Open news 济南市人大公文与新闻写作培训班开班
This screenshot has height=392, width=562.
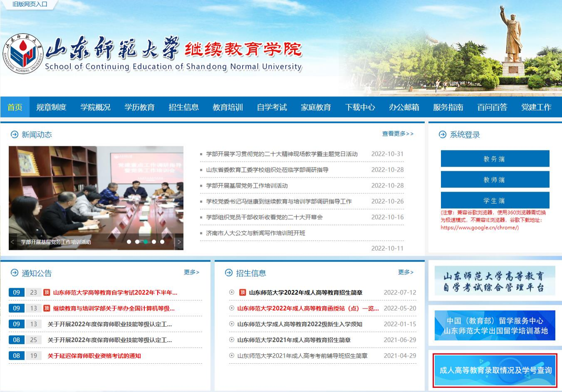(x=255, y=233)
